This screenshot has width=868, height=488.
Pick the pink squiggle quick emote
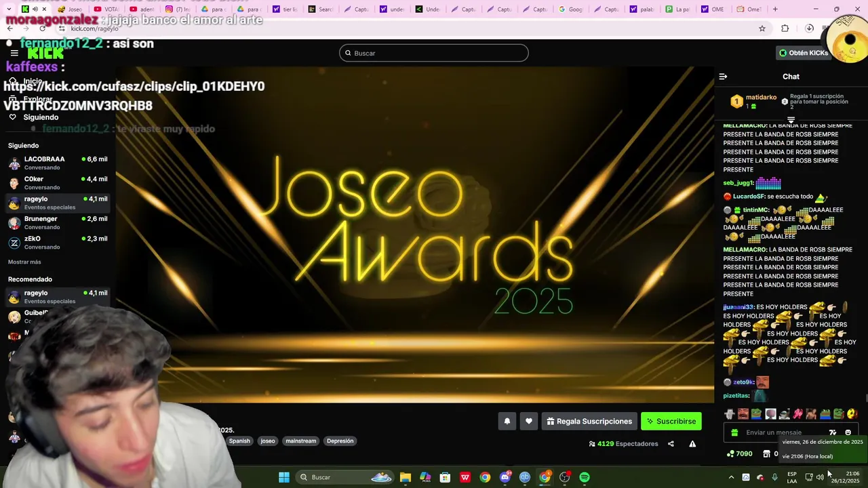point(797,413)
